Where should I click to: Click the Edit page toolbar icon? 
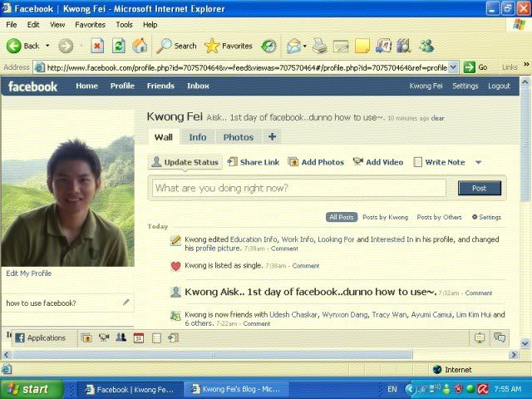click(341, 46)
